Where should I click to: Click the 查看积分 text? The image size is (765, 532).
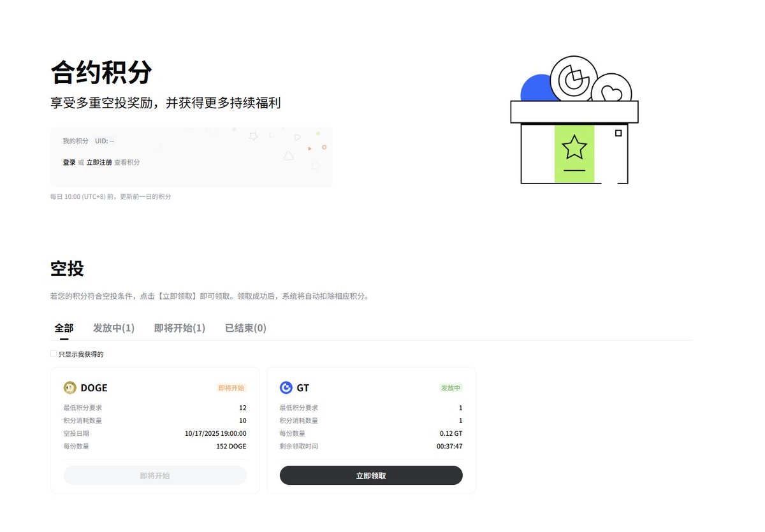[127, 162]
